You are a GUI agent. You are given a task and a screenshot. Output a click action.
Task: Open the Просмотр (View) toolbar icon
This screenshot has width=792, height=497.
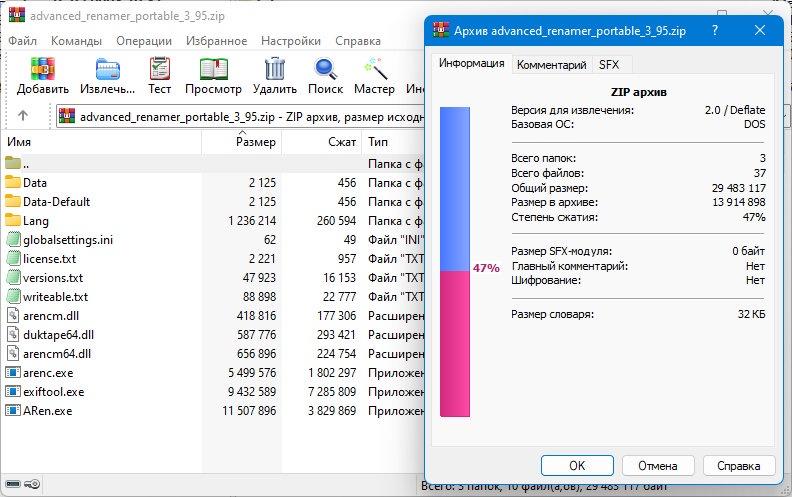[213, 69]
